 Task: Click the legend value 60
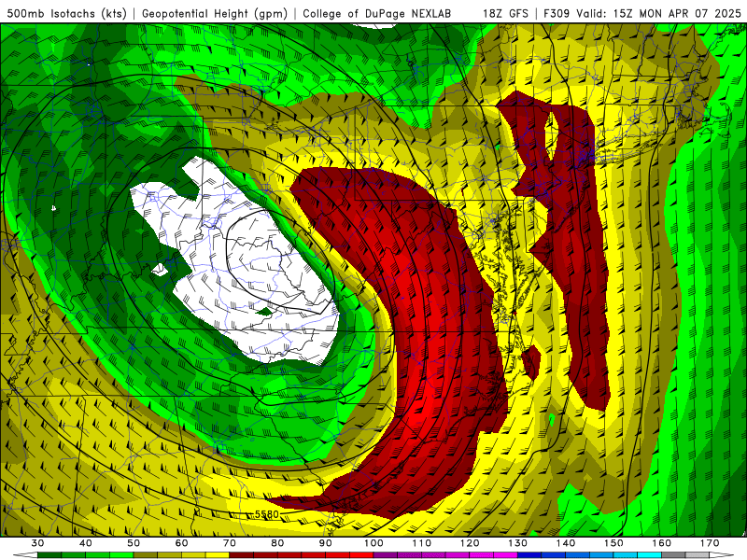(181, 543)
